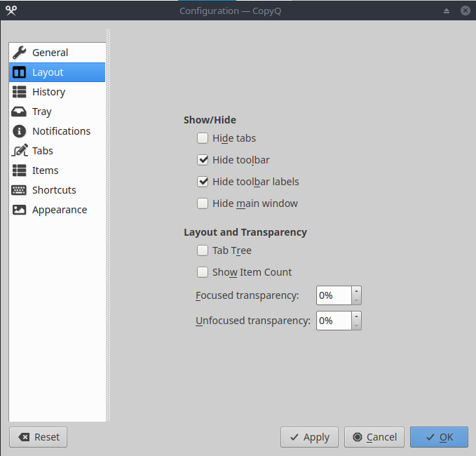Click the Focused transparency label
476x456 pixels.
247,295
